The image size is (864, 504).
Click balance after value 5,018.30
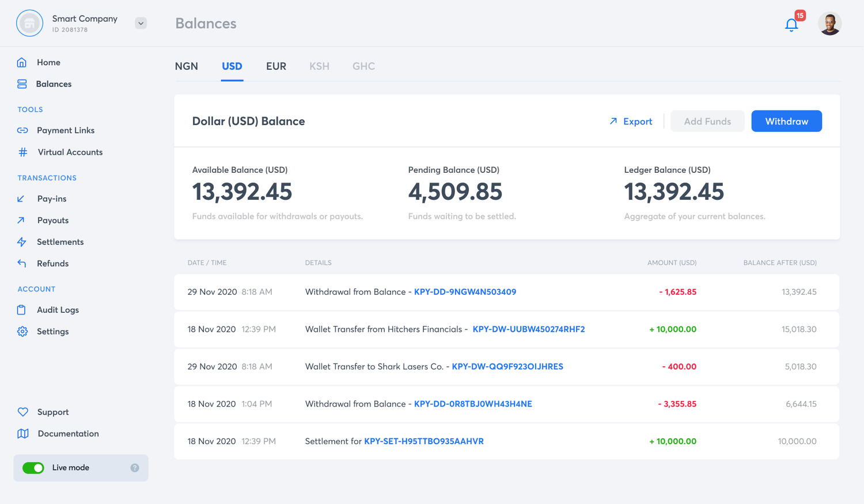pyautogui.click(x=801, y=366)
